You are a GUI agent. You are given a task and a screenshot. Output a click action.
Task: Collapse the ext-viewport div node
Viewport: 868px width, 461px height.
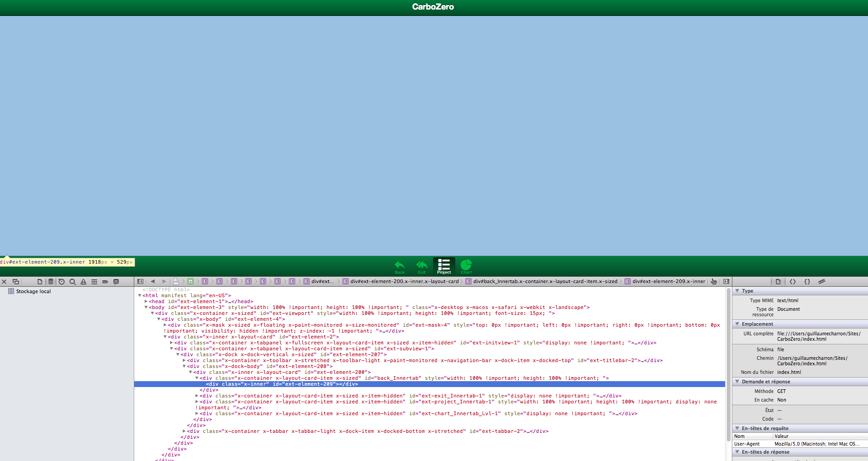pos(152,313)
